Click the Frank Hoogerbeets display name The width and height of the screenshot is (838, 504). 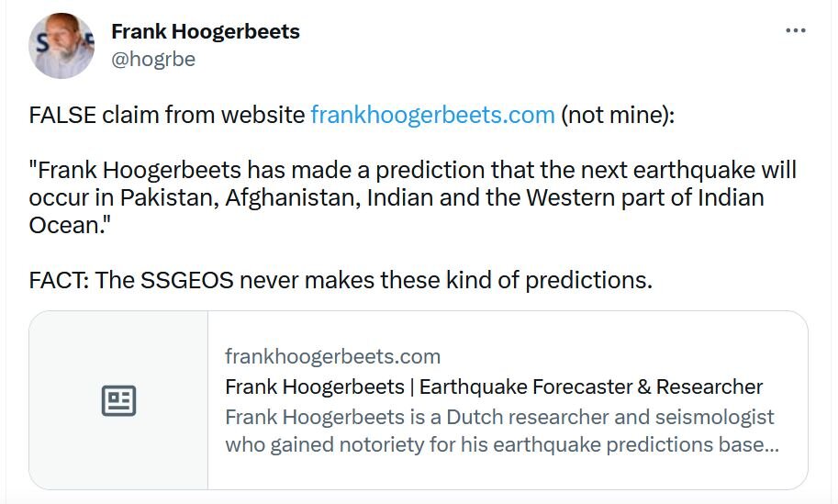tap(206, 31)
